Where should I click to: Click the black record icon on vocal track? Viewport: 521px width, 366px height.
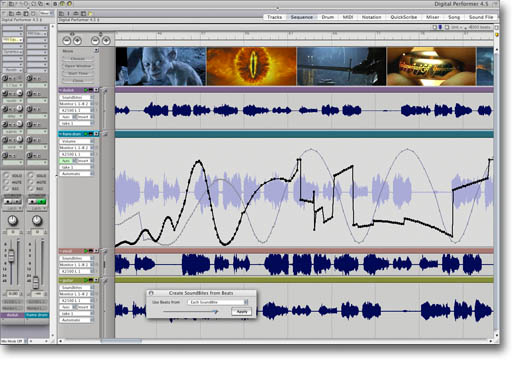coord(91,251)
